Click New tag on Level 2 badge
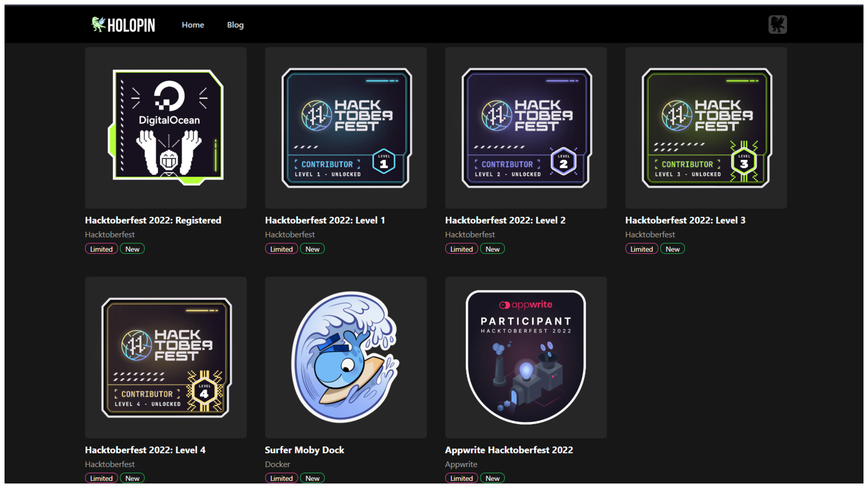The image size is (868, 488). [492, 249]
